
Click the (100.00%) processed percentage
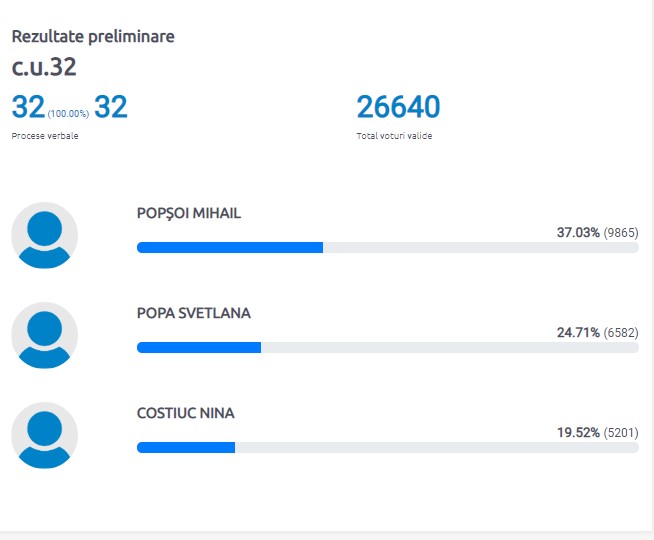click(68, 113)
